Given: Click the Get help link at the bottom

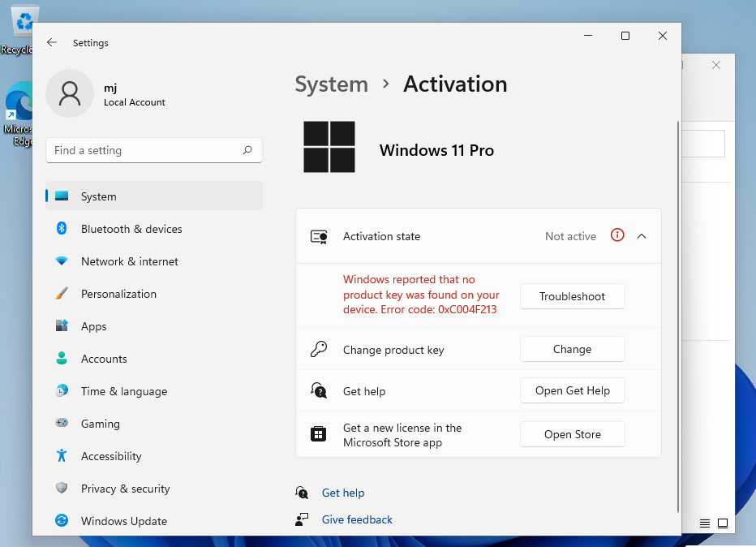Looking at the screenshot, I should click(x=343, y=493).
